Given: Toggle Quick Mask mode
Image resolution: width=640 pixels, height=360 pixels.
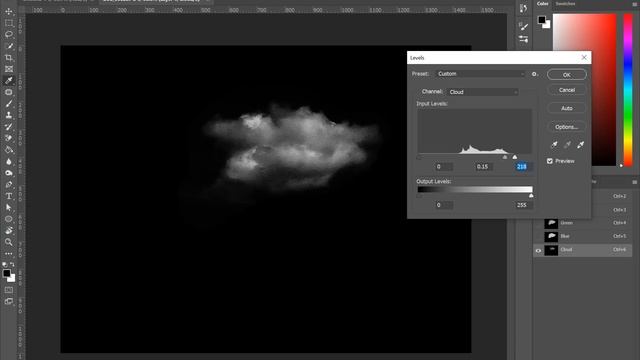Looking at the screenshot, I should tap(9, 290).
